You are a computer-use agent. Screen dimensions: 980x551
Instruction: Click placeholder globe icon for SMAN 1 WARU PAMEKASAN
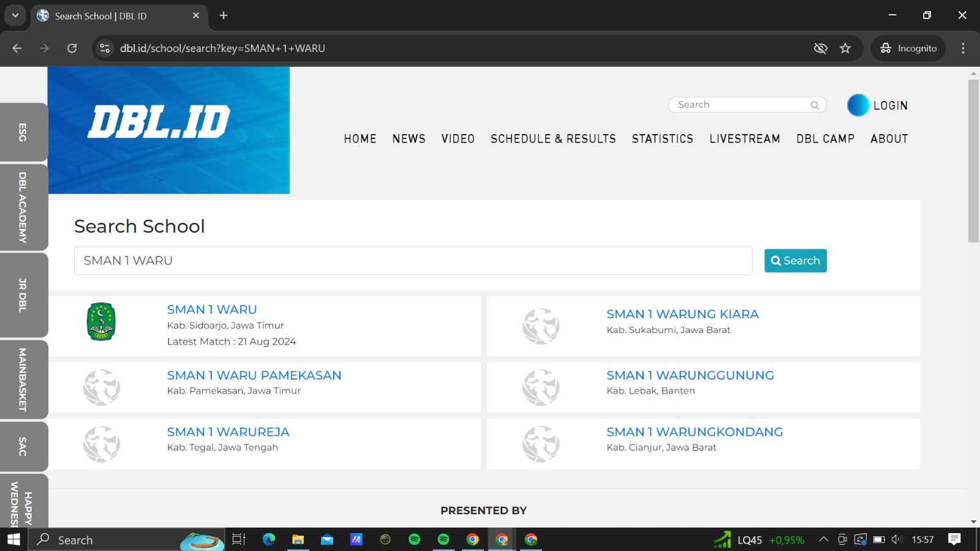102,387
